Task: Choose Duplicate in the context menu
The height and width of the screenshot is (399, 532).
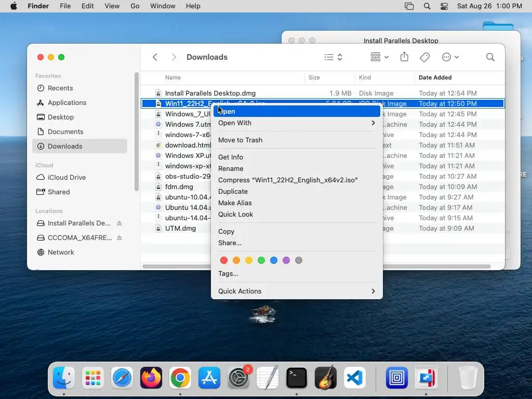Action: (x=297, y=191)
